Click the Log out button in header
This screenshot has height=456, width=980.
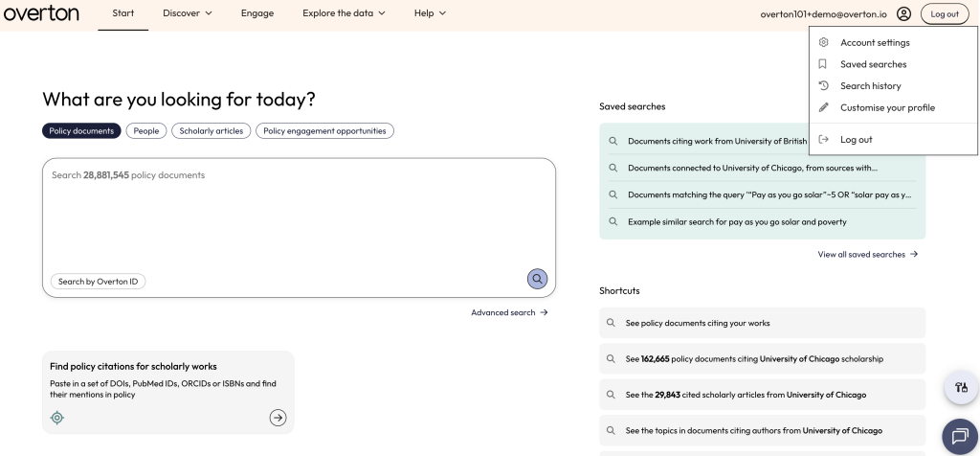(x=945, y=13)
